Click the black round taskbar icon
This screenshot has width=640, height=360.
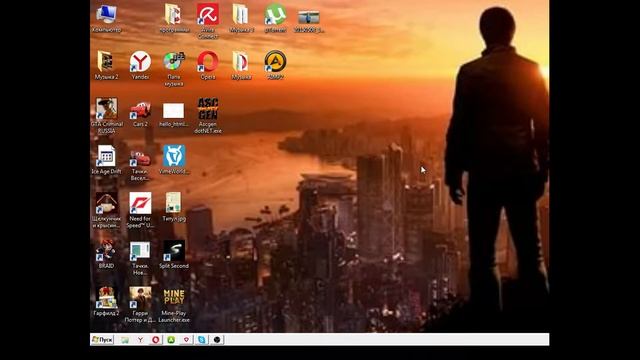[x=217, y=340]
